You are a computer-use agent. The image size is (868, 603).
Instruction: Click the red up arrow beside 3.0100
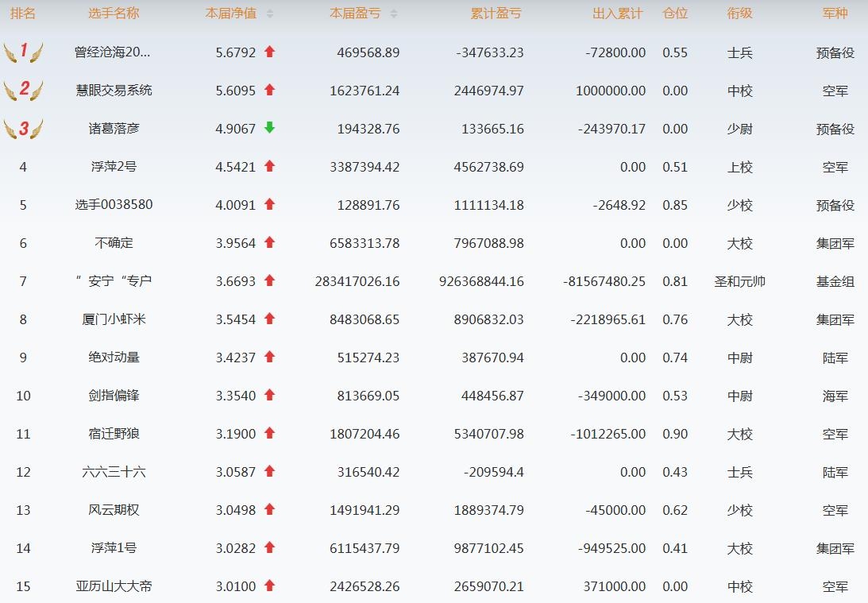[269, 586]
